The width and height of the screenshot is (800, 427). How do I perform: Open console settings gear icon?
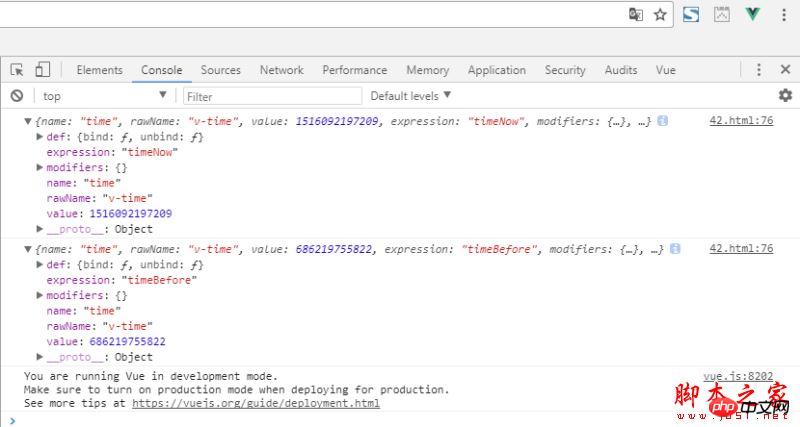click(x=785, y=96)
